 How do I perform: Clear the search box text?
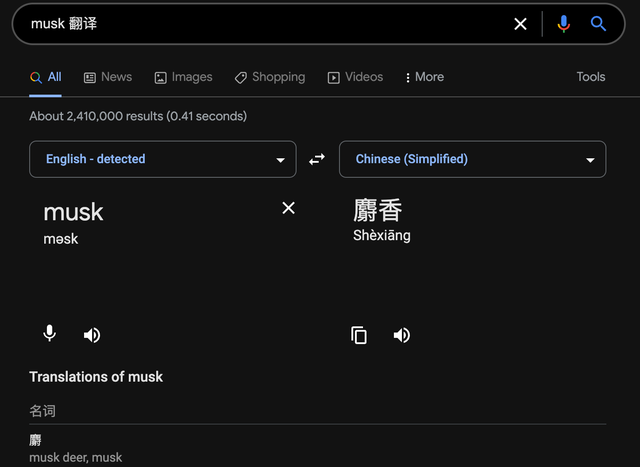520,24
